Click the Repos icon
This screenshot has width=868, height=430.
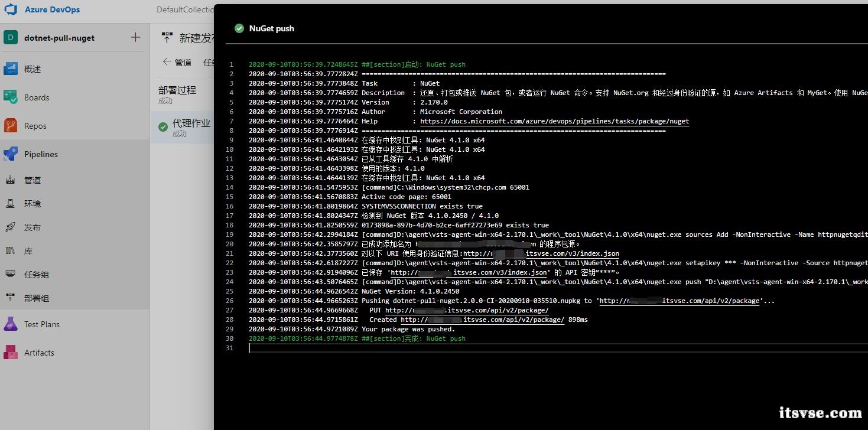(11, 126)
